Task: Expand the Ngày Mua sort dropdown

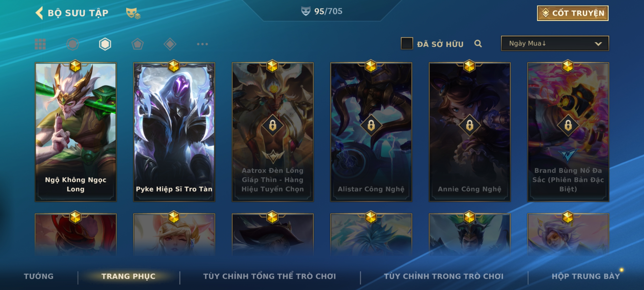Action: 555,43
